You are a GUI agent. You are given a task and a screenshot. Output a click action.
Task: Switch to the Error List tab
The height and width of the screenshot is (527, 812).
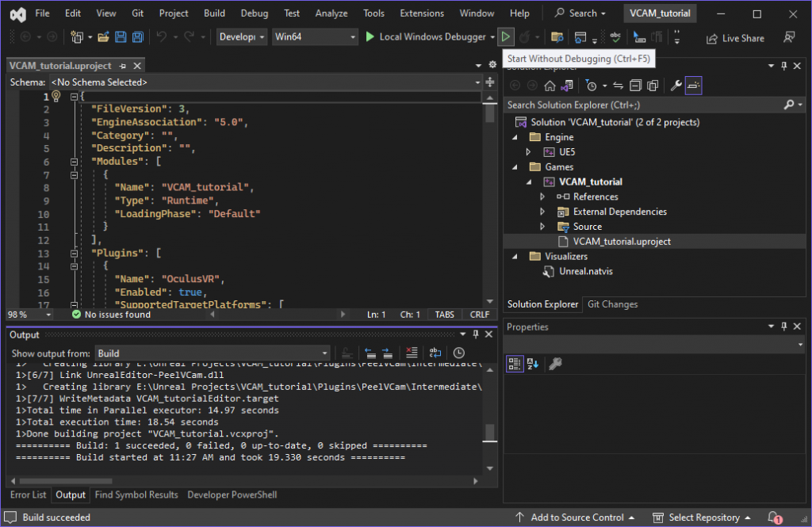29,495
